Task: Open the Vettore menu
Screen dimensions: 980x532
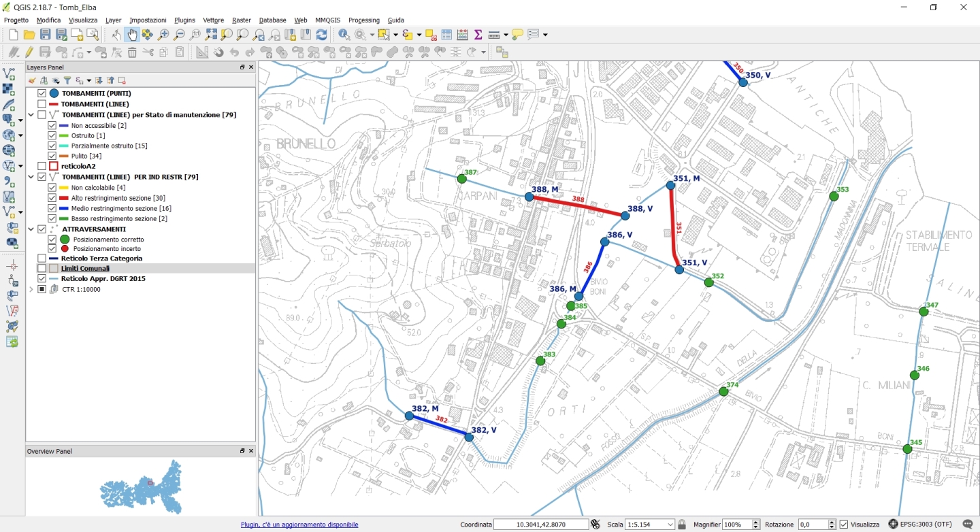Action: click(213, 20)
